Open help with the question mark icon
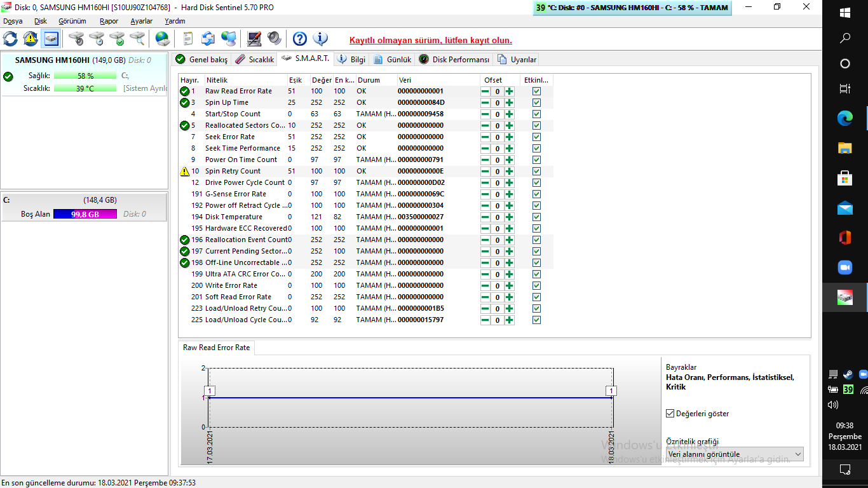 (300, 39)
